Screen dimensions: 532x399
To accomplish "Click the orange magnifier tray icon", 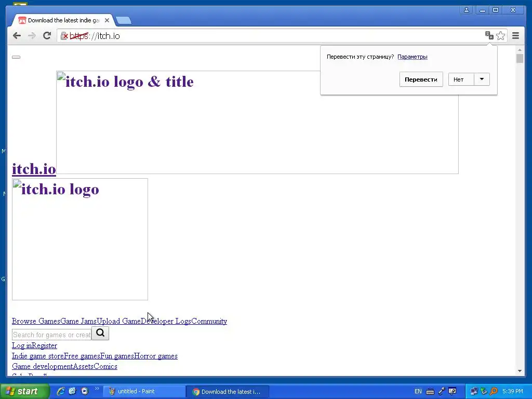I will click(x=494, y=392).
